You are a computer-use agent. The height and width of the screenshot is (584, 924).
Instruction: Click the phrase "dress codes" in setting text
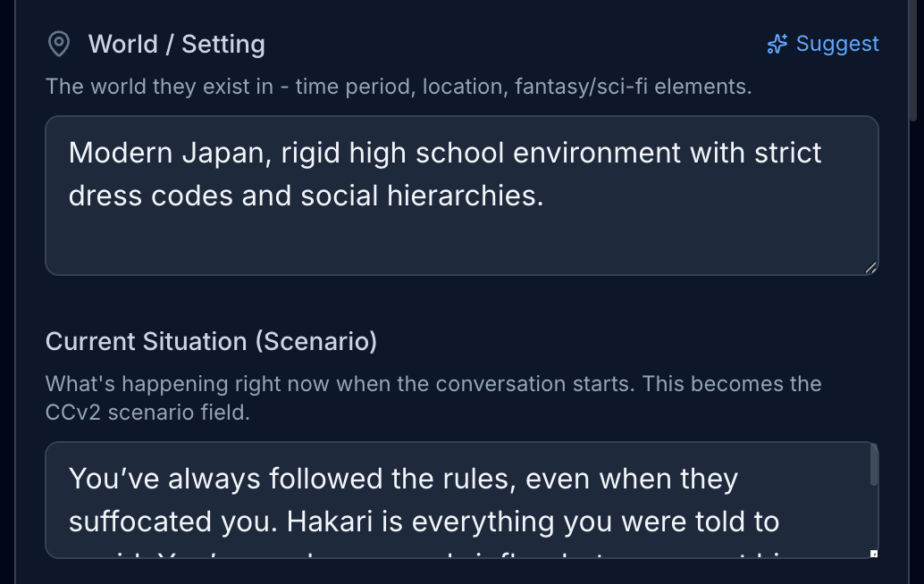pos(151,196)
